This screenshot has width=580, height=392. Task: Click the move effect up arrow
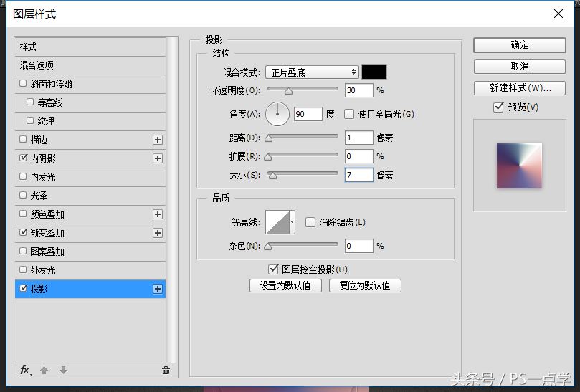pyautogui.click(x=44, y=371)
